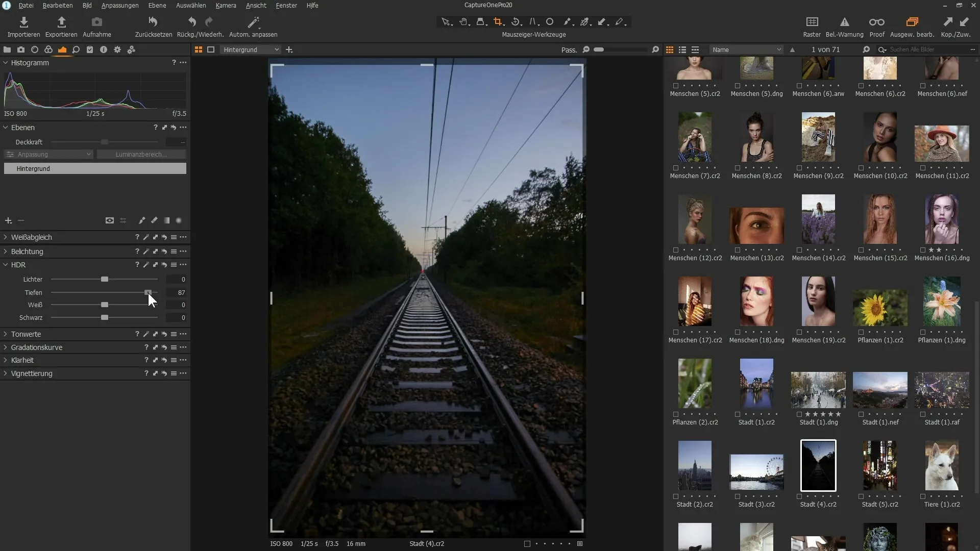Toggle the Raster grid overlay
This screenshot has width=980, height=551.
812,22
